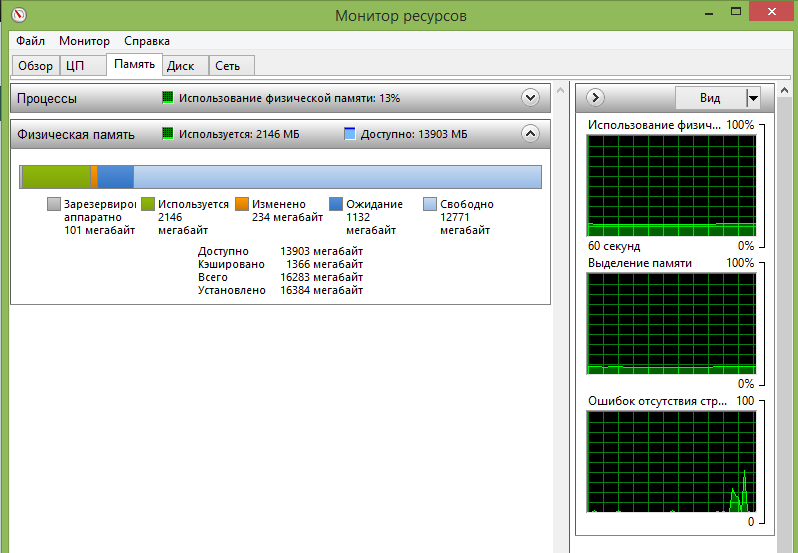Minimize the Монитор ресурсов window
Viewport: 798px width, 553px height.
709,13
